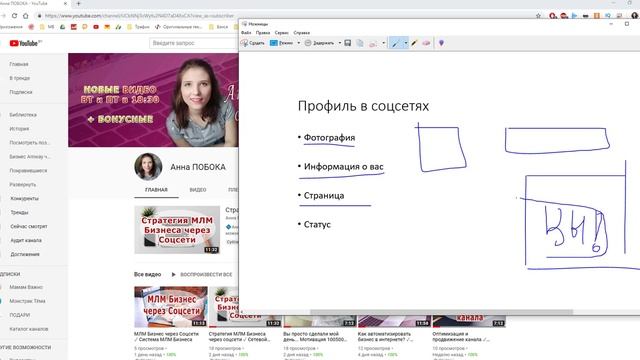Click the Анна ПОБОКА channel avatar

coord(148,167)
